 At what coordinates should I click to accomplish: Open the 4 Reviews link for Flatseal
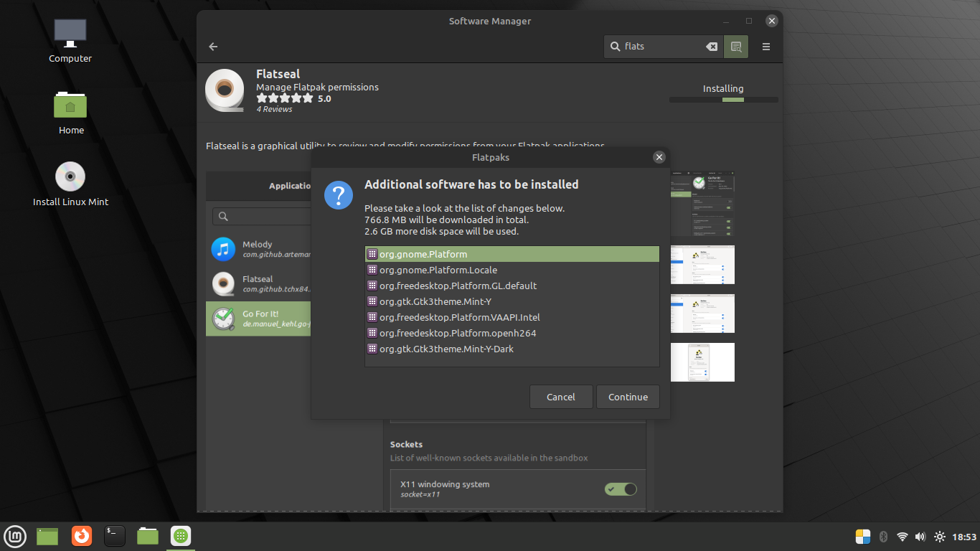(x=275, y=109)
